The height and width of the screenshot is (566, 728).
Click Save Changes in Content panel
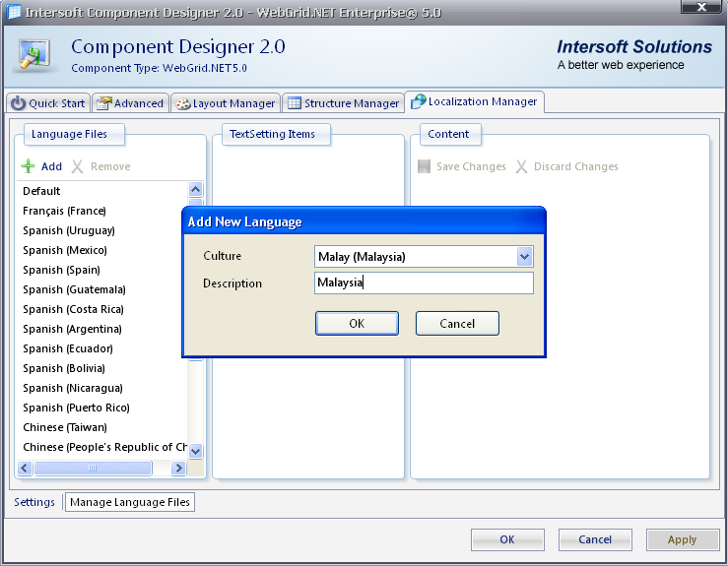pos(462,166)
